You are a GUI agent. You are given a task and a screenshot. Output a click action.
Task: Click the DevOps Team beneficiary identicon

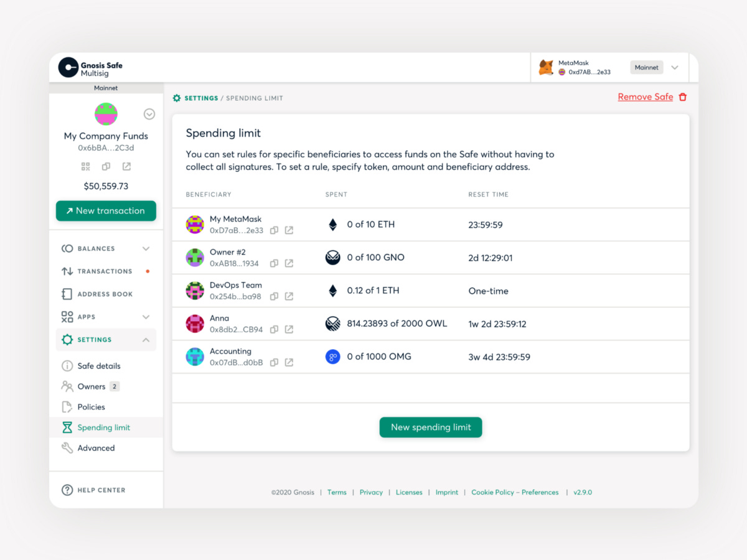[195, 291]
